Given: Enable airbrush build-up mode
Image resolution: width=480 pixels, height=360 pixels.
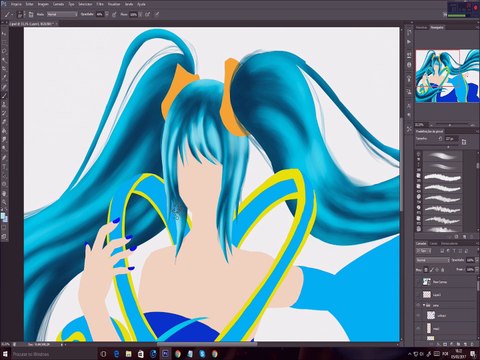Looking at the screenshot, I should [147, 14].
